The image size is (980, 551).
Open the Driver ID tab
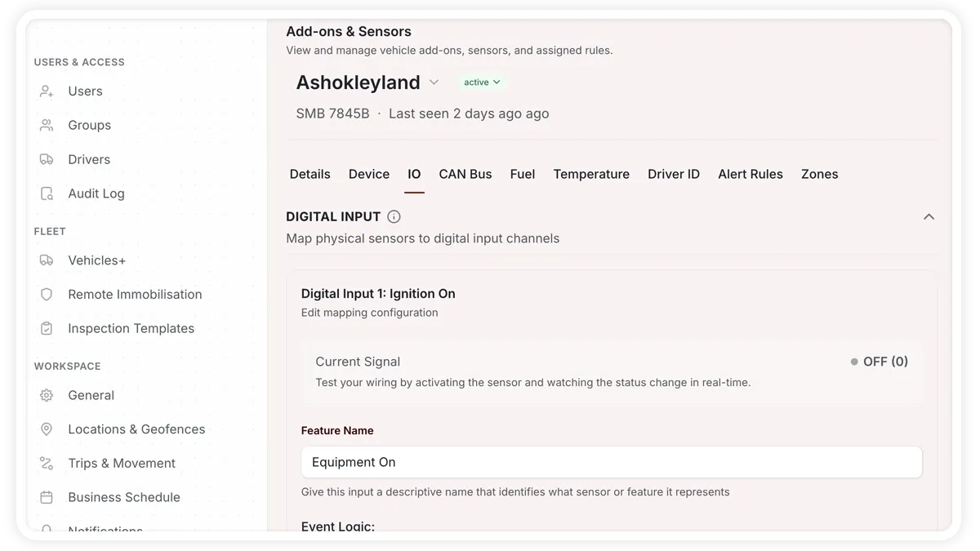coord(674,174)
